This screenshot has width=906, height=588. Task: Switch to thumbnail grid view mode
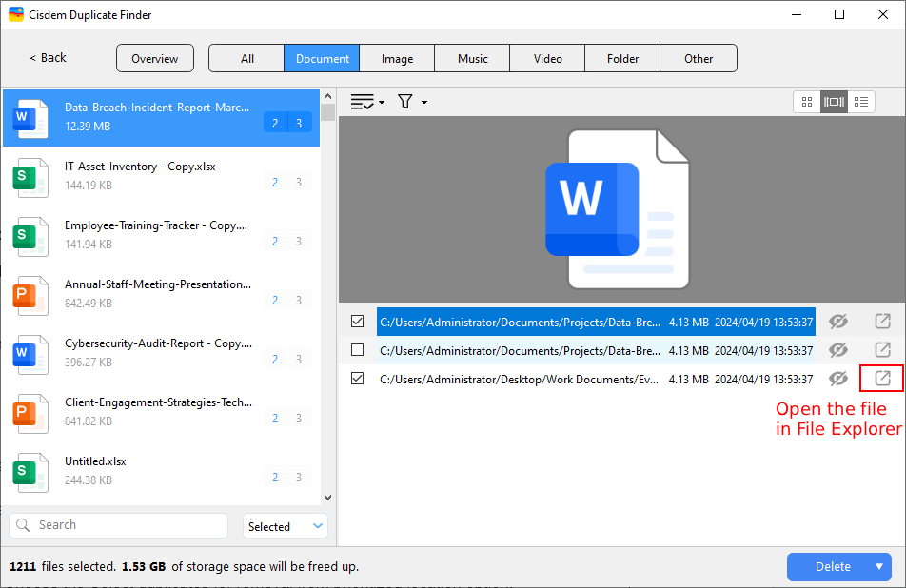(x=807, y=102)
